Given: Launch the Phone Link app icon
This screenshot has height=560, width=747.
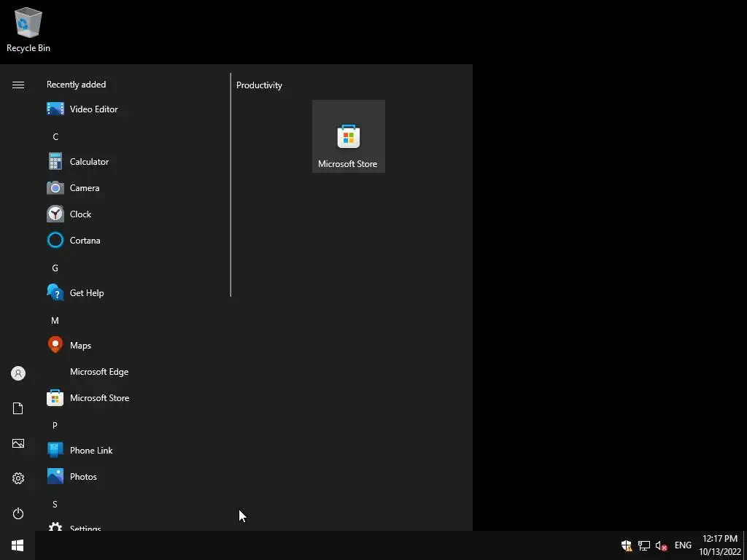Looking at the screenshot, I should [x=55, y=450].
